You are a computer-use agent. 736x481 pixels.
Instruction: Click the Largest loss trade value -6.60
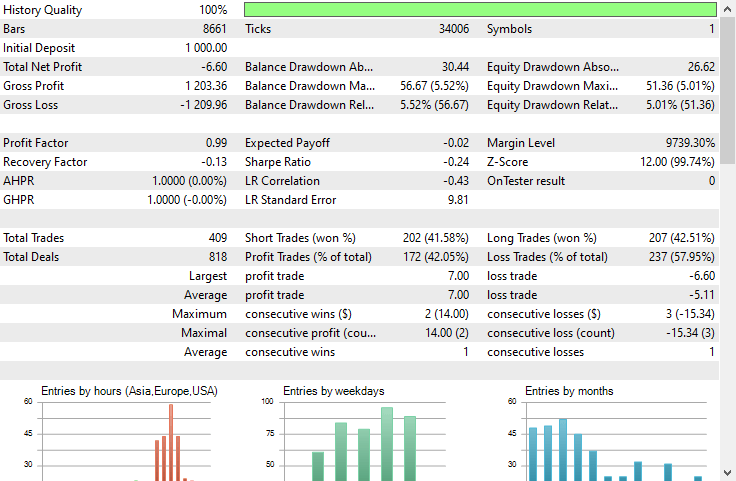pyautogui.click(x=702, y=276)
